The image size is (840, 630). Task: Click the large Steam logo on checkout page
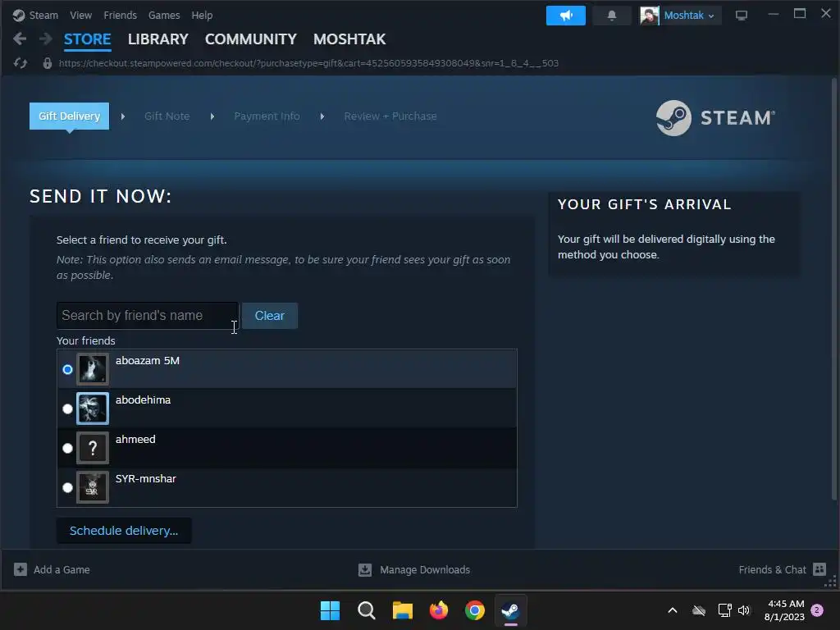715,118
